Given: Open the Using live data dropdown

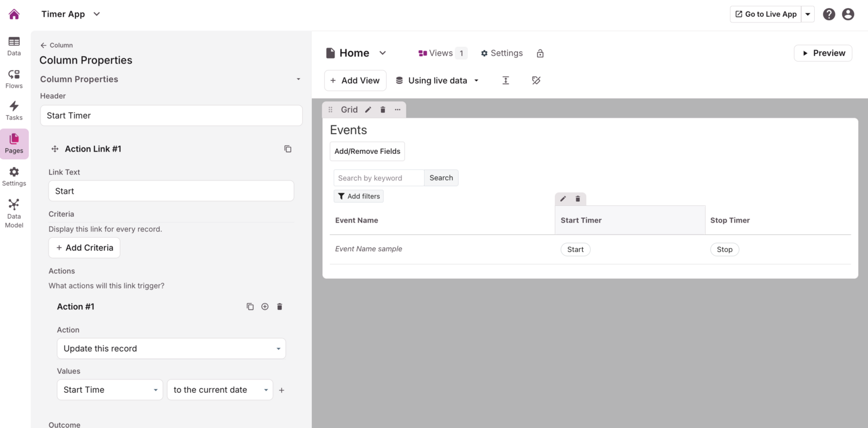Looking at the screenshot, I should click(437, 81).
